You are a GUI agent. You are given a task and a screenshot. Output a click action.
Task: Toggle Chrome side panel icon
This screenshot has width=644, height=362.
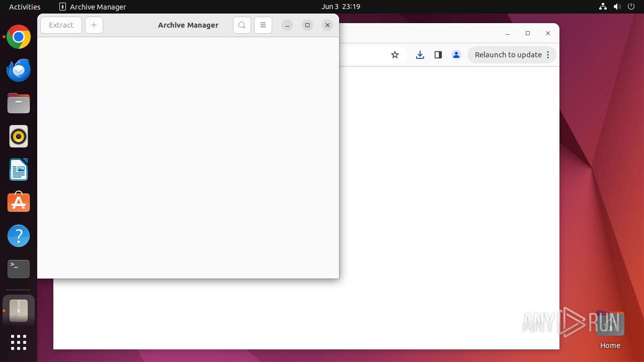(x=438, y=55)
